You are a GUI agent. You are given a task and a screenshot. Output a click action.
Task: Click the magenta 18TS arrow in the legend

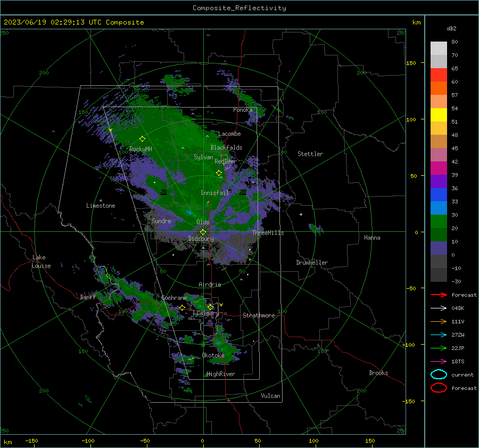(439, 362)
